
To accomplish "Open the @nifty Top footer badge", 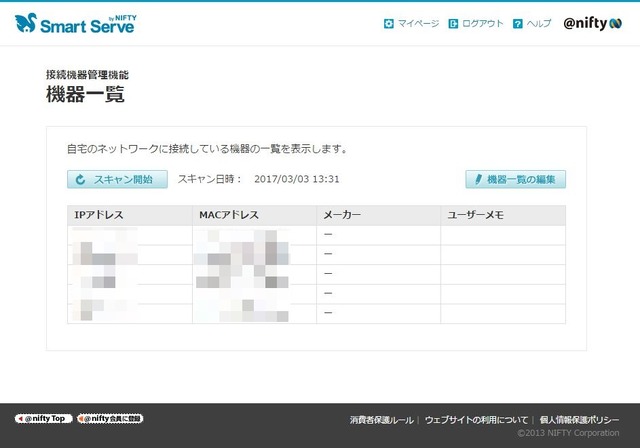I will pyautogui.click(x=44, y=418).
